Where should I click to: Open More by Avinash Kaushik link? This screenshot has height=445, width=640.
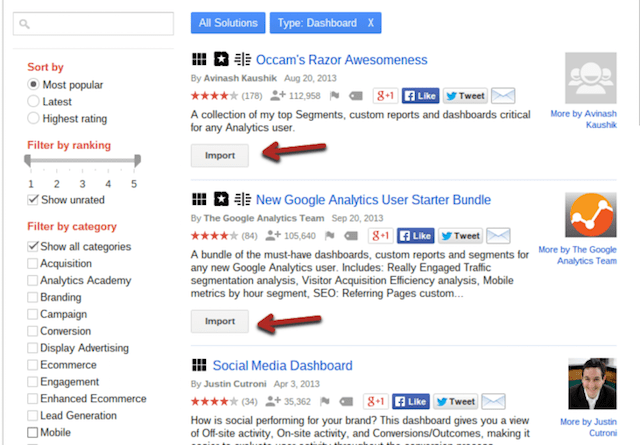tap(584, 119)
